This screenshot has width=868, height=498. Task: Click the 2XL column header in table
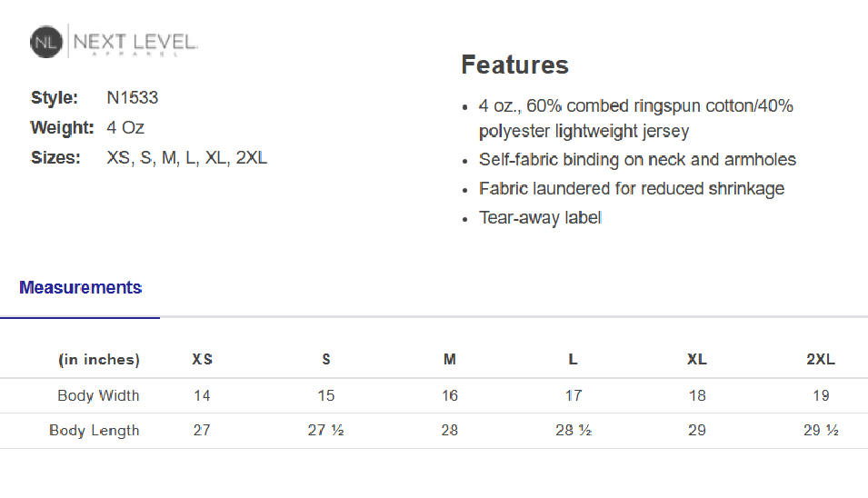coord(820,359)
